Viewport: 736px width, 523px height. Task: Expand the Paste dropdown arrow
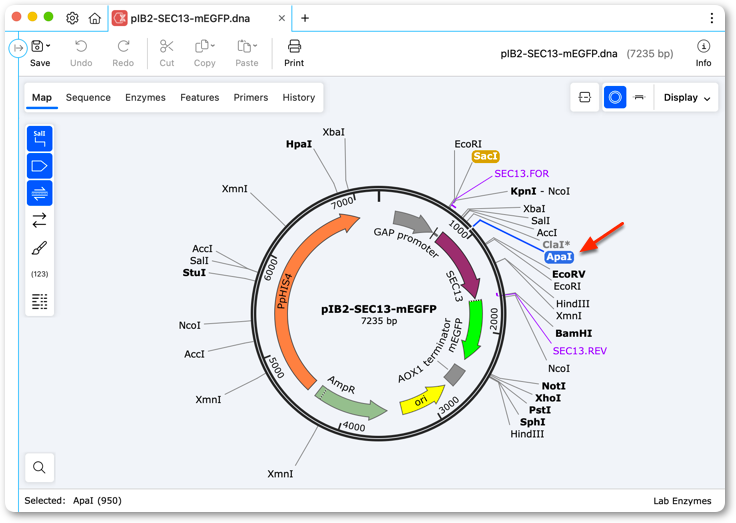tap(255, 46)
